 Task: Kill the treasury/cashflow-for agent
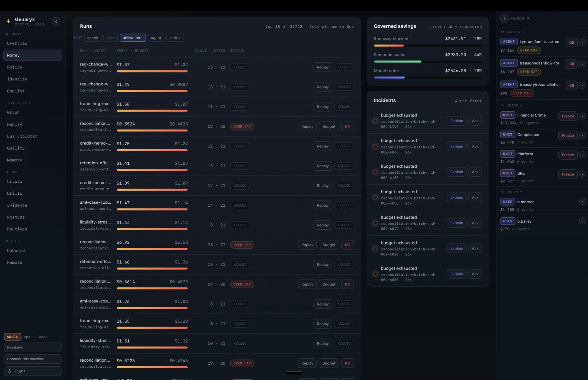[x=571, y=64]
